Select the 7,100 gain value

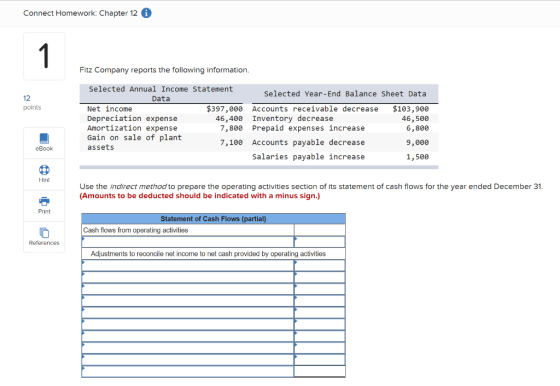(231, 142)
